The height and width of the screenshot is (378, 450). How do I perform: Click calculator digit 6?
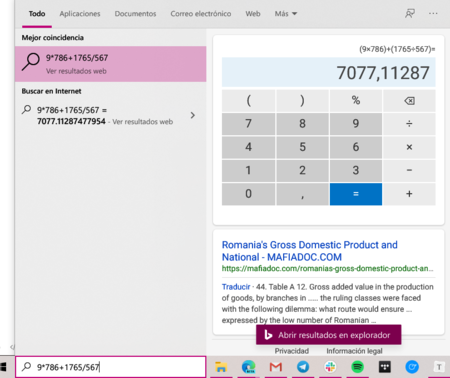(356, 147)
